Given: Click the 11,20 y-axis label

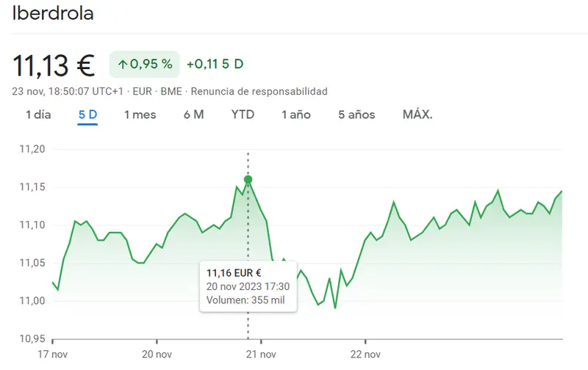Looking at the screenshot, I should pyautogui.click(x=32, y=149).
